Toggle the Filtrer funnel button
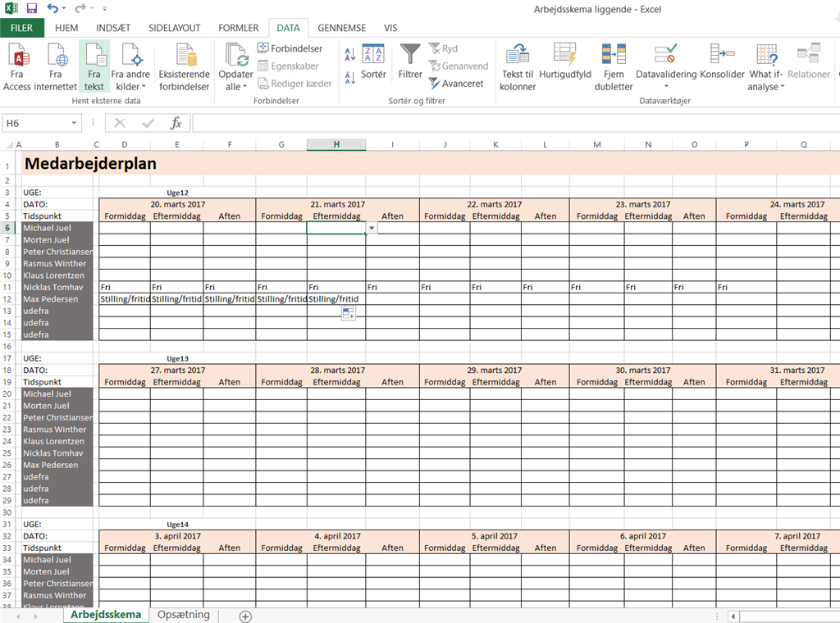Screen dimensions: 840x623 (x=410, y=61)
